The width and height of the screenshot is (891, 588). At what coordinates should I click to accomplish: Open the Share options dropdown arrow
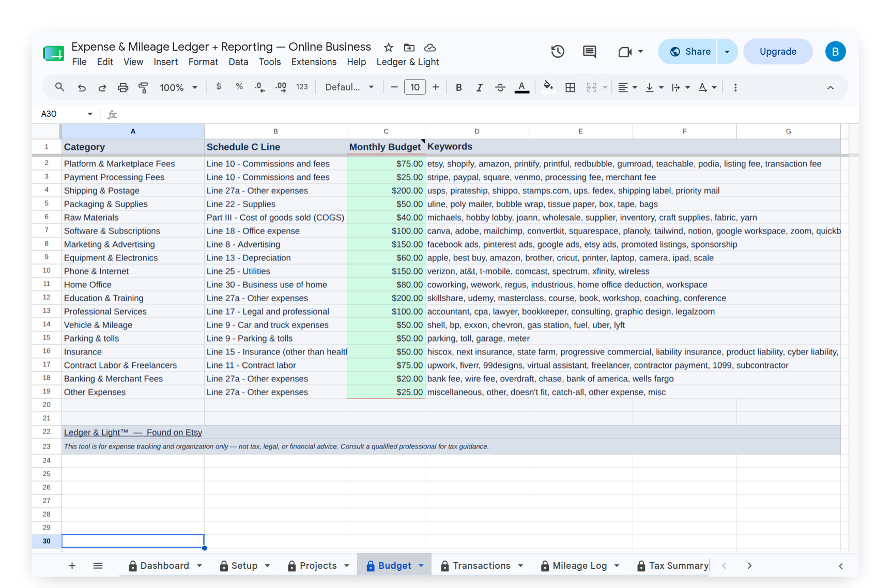727,52
